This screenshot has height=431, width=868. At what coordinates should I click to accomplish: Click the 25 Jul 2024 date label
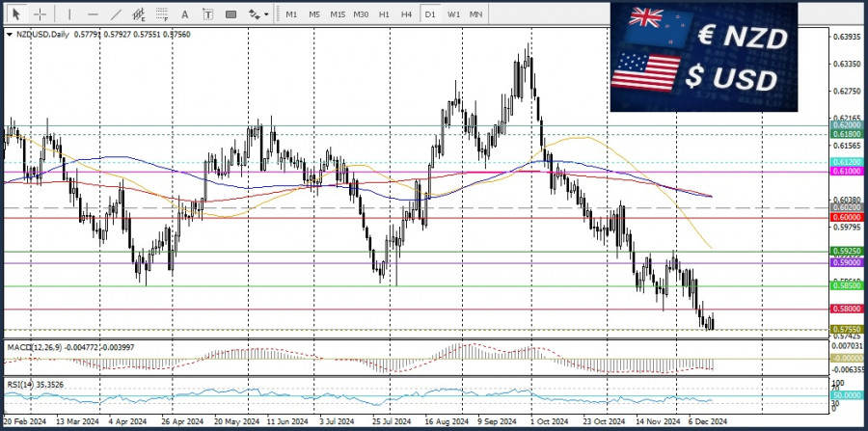[392, 421]
